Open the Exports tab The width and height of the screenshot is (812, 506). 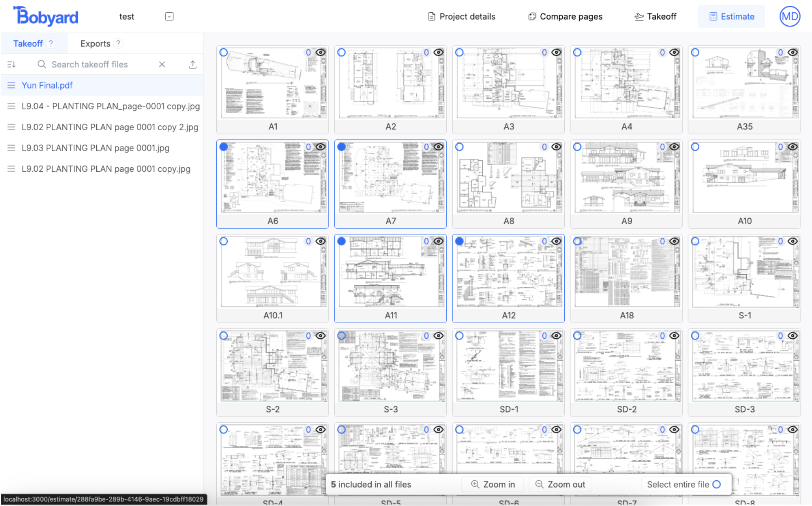[x=95, y=44]
